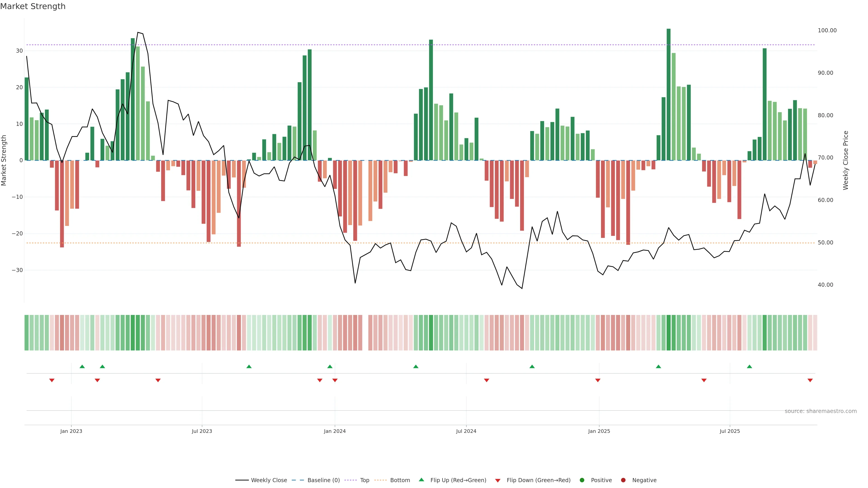Click Flip Up green triangle legend icon
This screenshot has width=868, height=488.
click(421, 480)
